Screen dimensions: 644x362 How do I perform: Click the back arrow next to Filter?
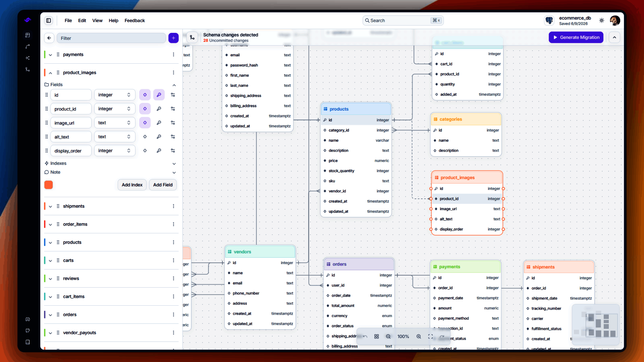click(49, 38)
